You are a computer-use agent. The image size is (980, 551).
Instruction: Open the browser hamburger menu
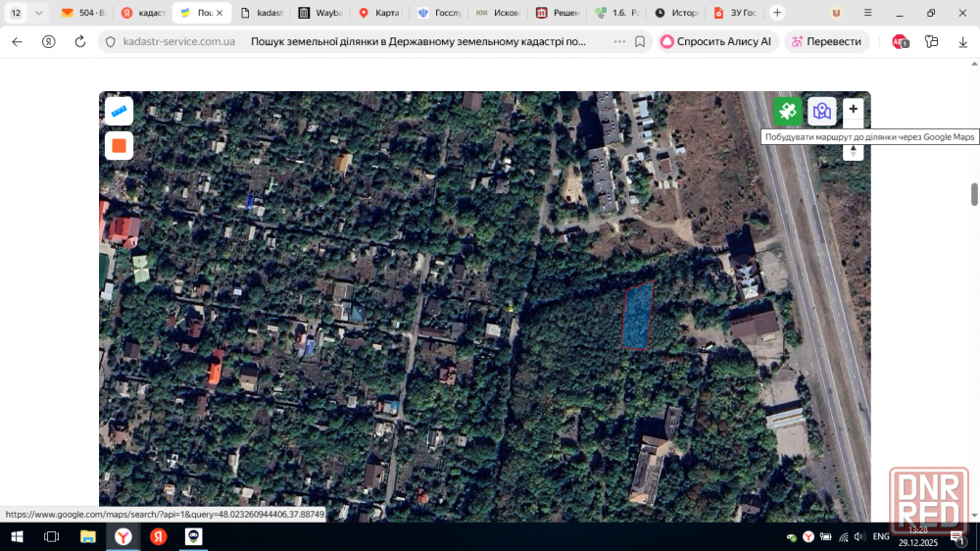click(868, 13)
